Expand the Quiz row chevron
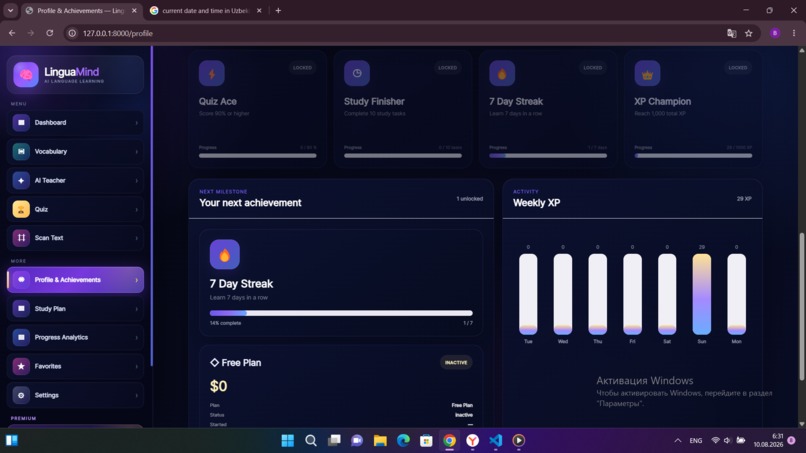Screen dimensions: 806x453 136,210
